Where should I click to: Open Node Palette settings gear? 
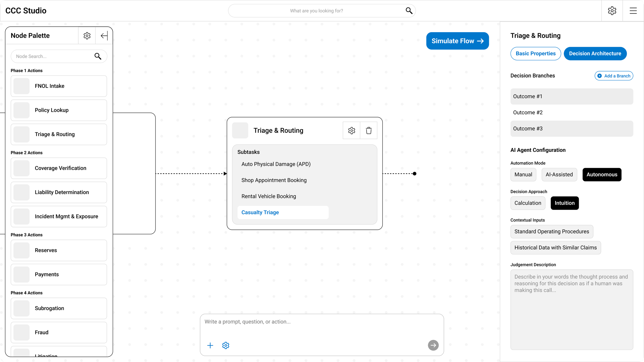pos(87,36)
